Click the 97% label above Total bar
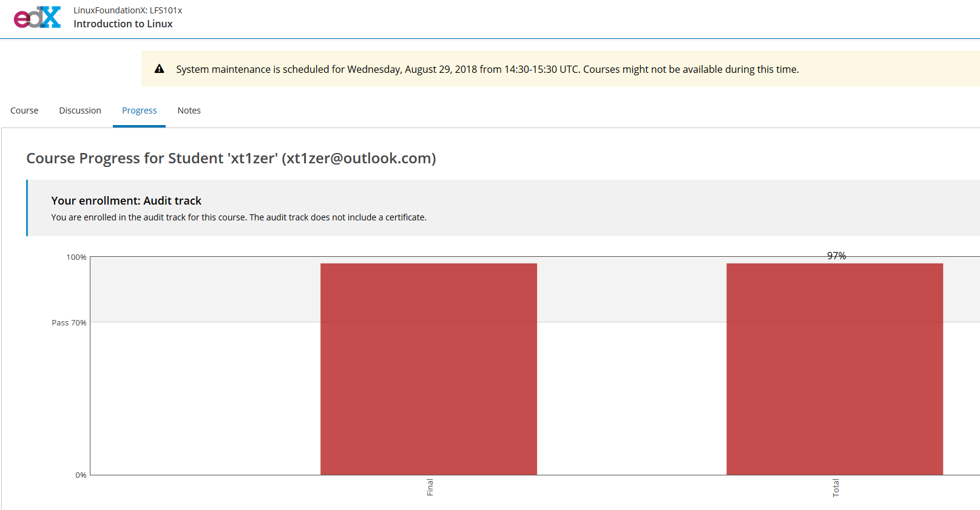Screen dimensions: 980x510 click(836, 256)
